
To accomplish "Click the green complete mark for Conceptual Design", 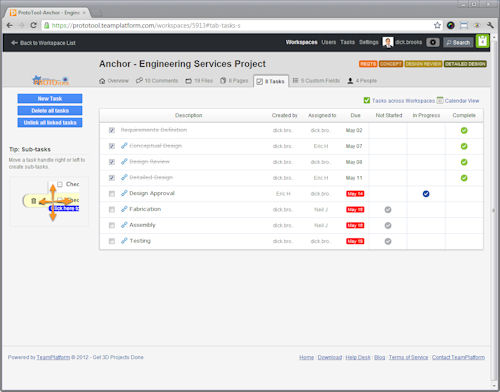I will (x=464, y=146).
